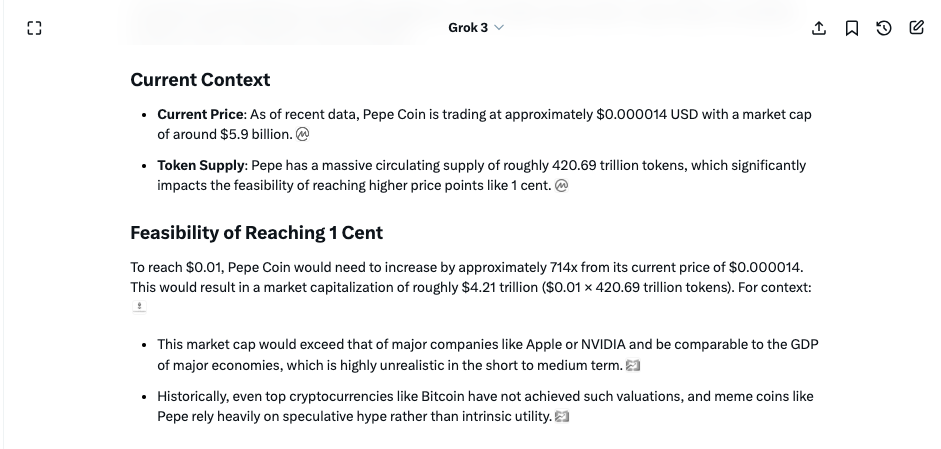The width and height of the screenshot is (941, 449).
Task: Click the fullscreen expand icon
Action: tap(35, 28)
